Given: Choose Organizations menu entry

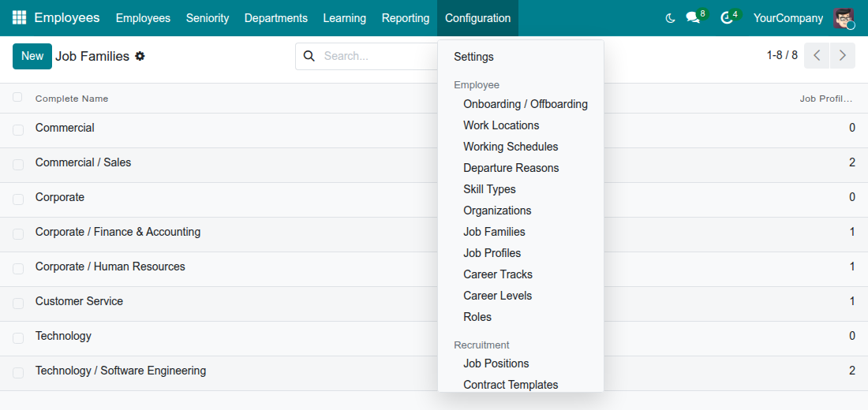Looking at the screenshot, I should tap(497, 211).
